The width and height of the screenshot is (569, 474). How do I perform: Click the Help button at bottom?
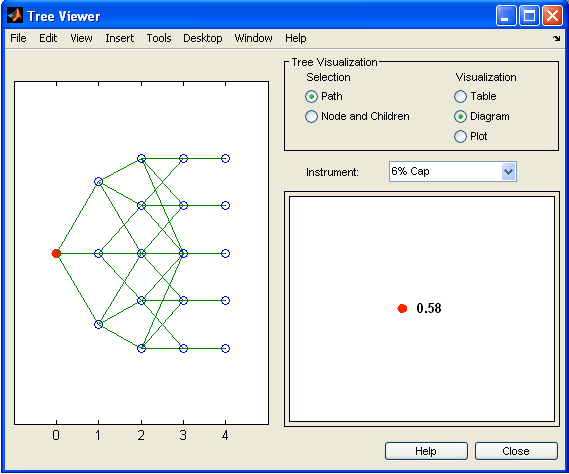tap(426, 451)
